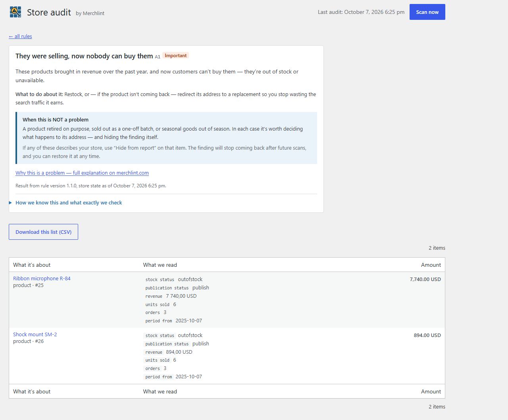Viewport: 508px width, 420px height.
Task: Expand How we know this section
Action: pyautogui.click(x=69, y=202)
